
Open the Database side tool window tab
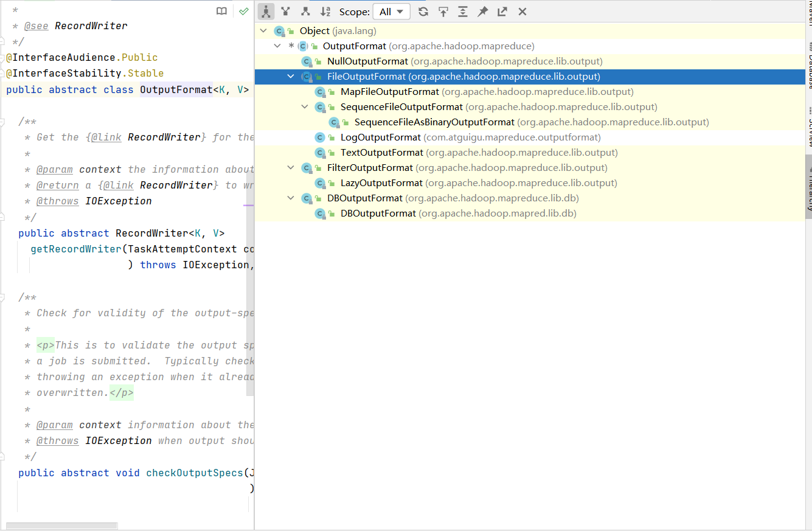809,66
